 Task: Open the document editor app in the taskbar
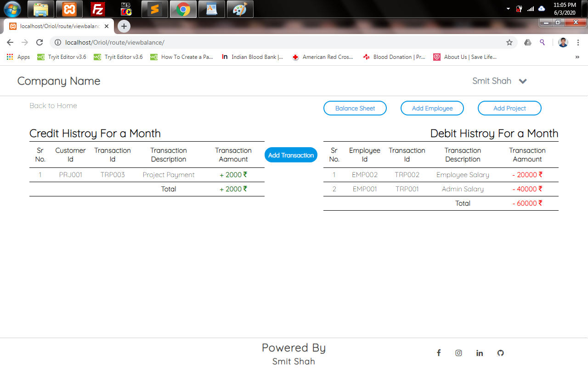[212, 9]
